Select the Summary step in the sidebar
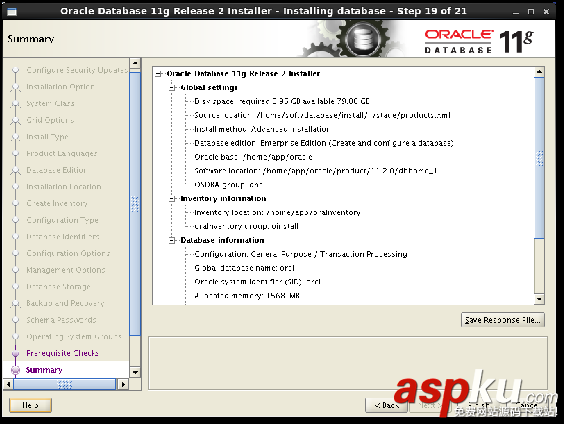This screenshot has height=424, width=564. pyautogui.click(x=44, y=370)
